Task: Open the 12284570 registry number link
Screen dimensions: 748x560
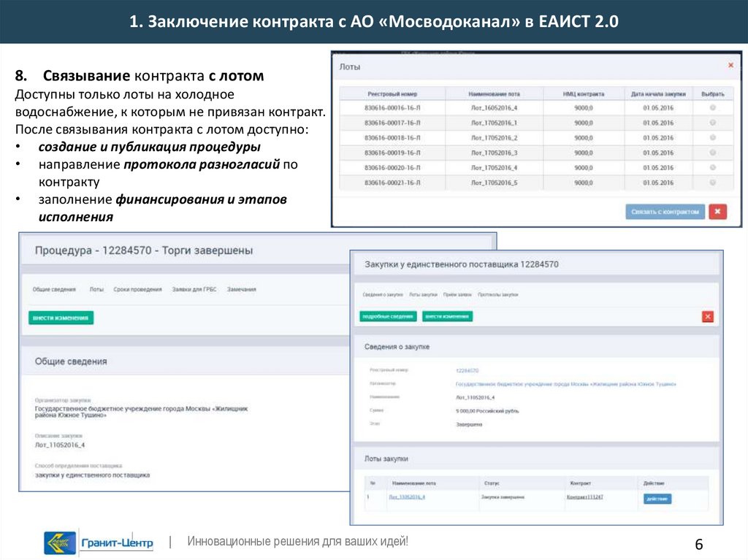Action: (467, 370)
